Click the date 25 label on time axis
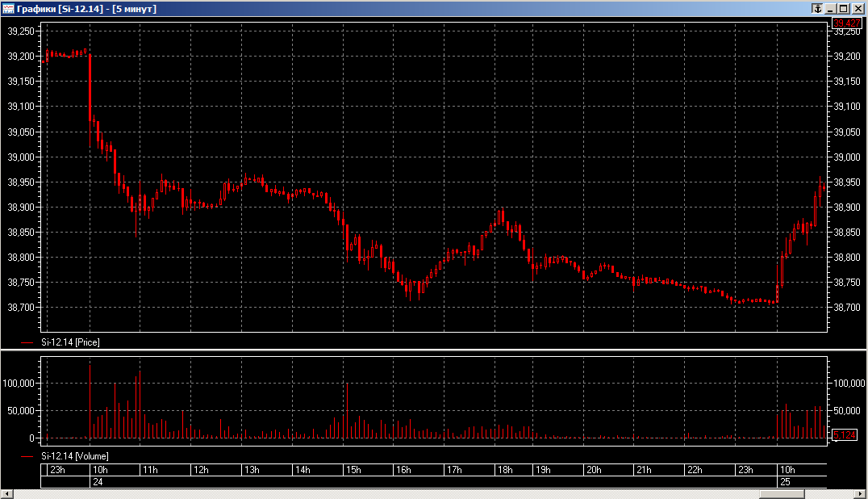868x499 pixels. [x=785, y=481]
